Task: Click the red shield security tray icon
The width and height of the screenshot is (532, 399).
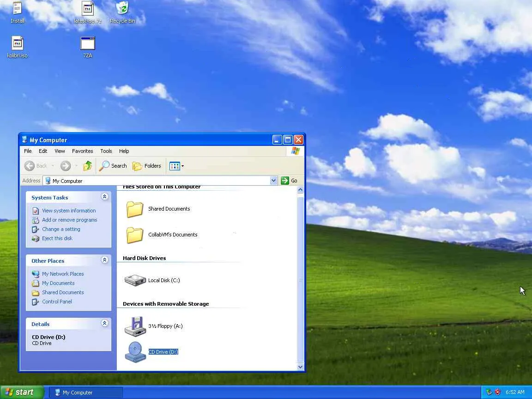Action: pyautogui.click(x=497, y=392)
